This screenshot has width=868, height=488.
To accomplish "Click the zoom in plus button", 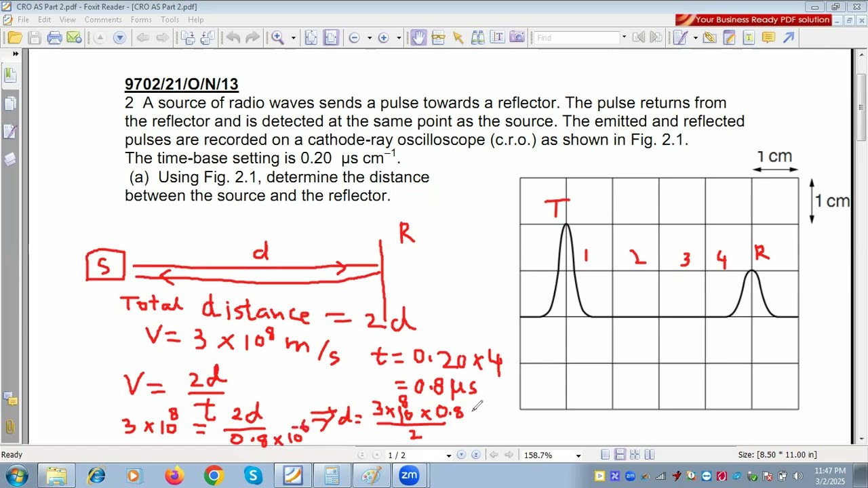I will tap(383, 38).
